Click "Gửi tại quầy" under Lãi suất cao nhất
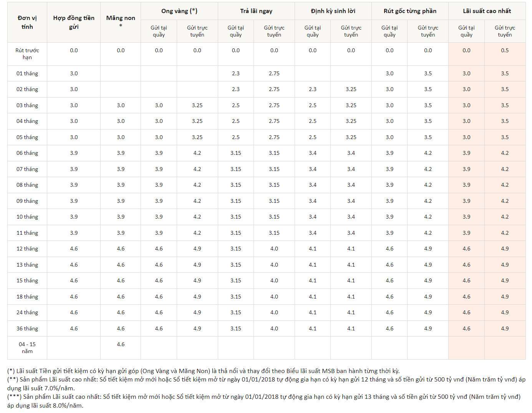 coord(466,31)
